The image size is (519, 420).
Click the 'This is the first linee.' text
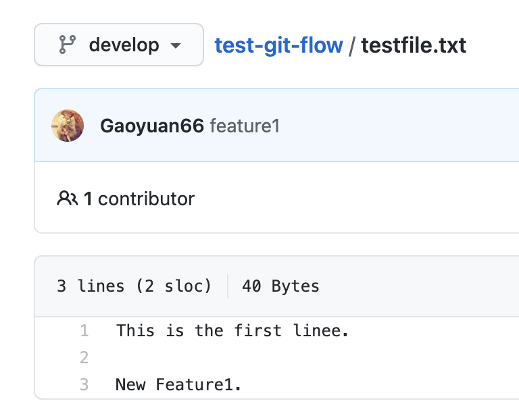coord(232,331)
